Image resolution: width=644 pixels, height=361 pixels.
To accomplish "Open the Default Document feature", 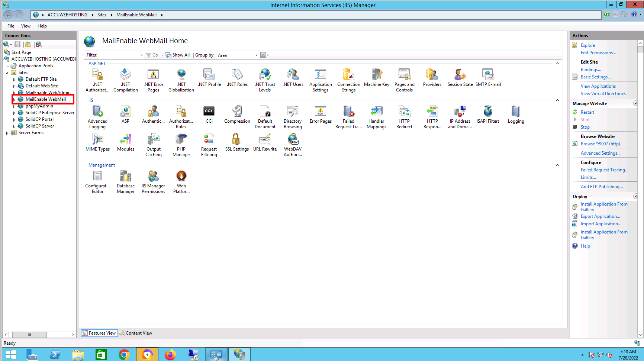I will tap(265, 117).
